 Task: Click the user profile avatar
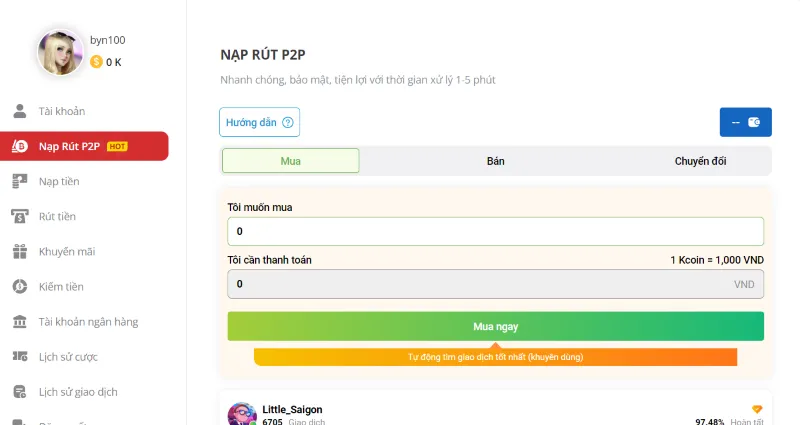(60, 52)
